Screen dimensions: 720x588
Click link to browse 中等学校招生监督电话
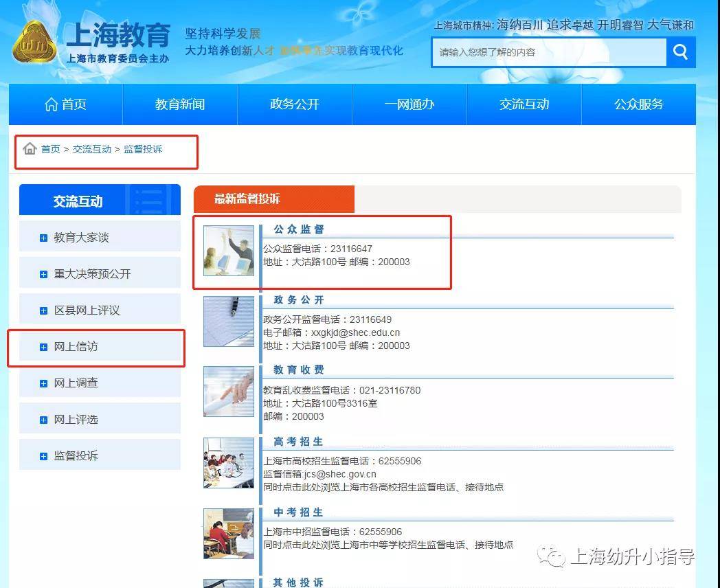(x=388, y=545)
